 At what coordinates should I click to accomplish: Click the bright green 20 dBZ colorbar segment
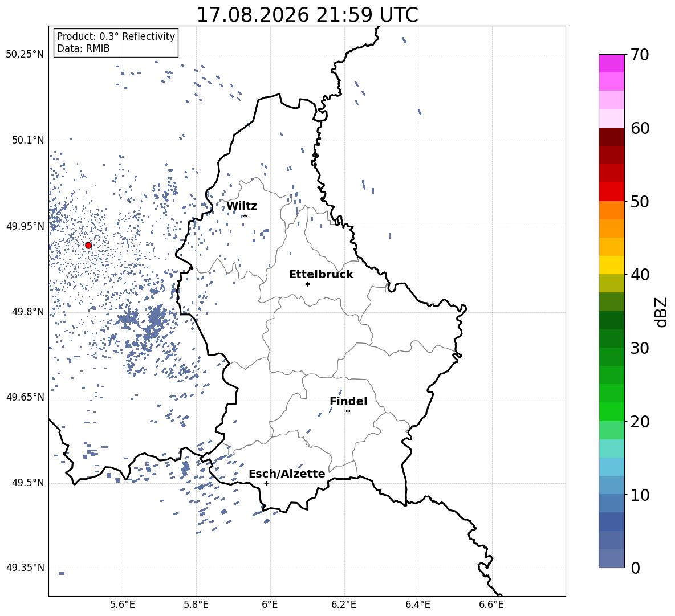coord(611,411)
